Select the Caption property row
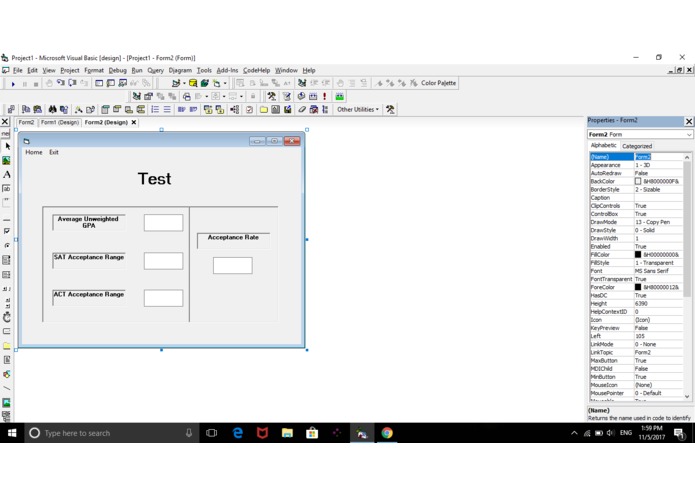This screenshot has width=695, height=494. coord(636,198)
